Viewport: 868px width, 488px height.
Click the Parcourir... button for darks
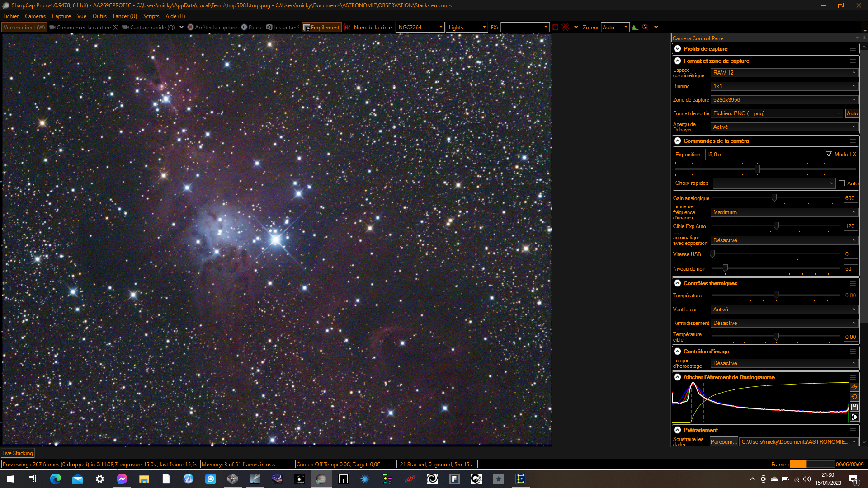(723, 442)
